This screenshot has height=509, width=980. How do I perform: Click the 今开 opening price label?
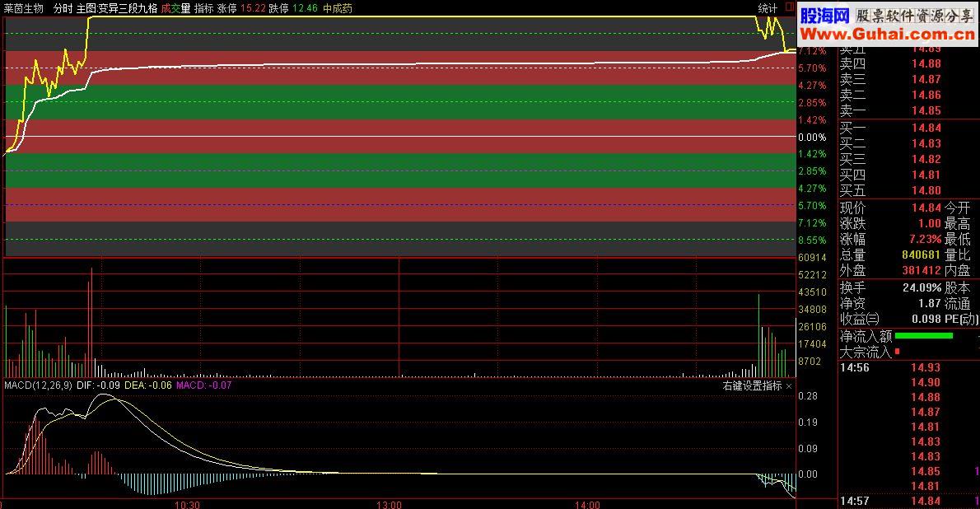pos(957,208)
